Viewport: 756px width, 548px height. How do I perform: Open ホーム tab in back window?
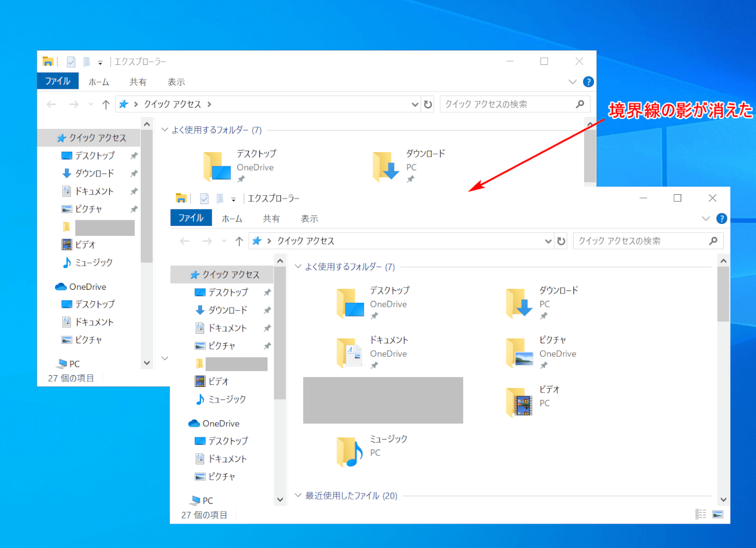click(x=99, y=82)
